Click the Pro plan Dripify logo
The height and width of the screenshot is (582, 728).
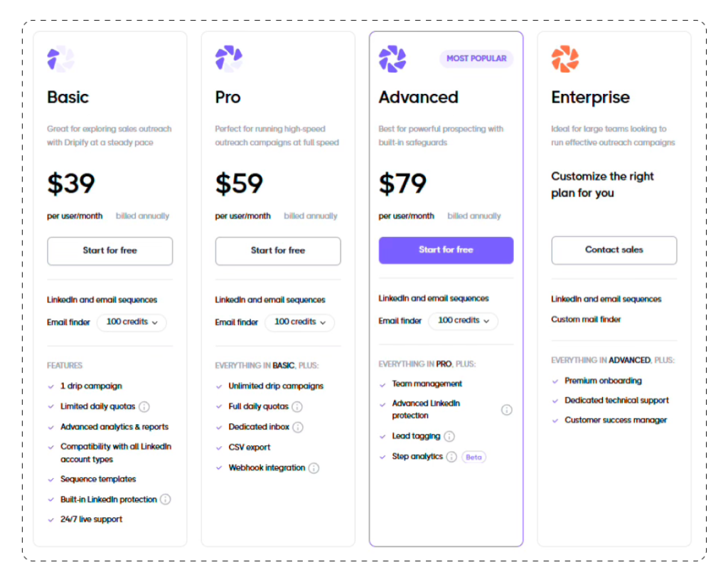tap(228, 58)
